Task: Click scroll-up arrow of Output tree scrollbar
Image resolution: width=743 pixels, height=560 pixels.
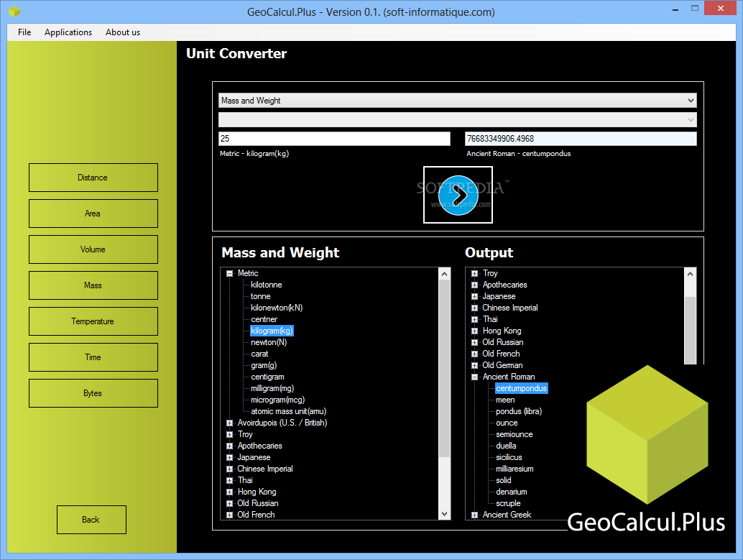Action: pyautogui.click(x=691, y=274)
